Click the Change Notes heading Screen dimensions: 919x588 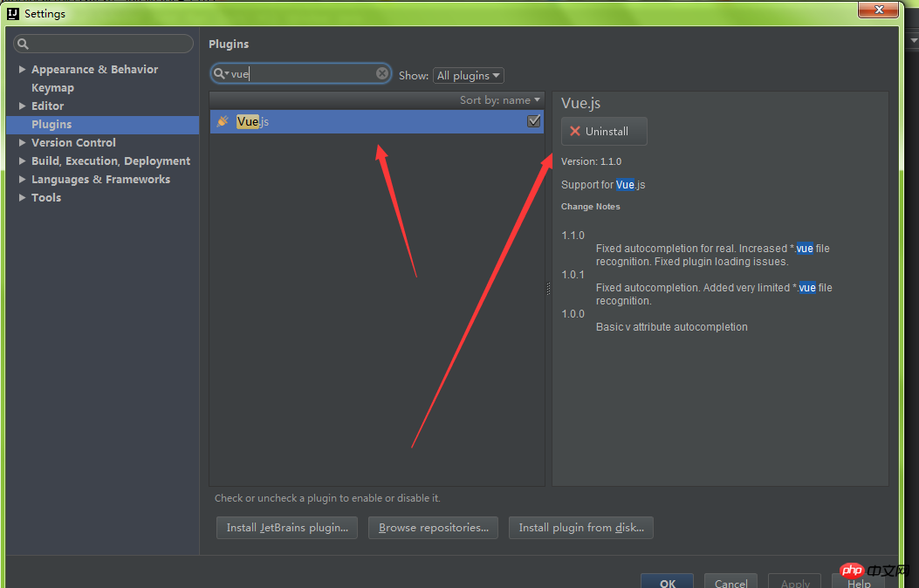(590, 207)
